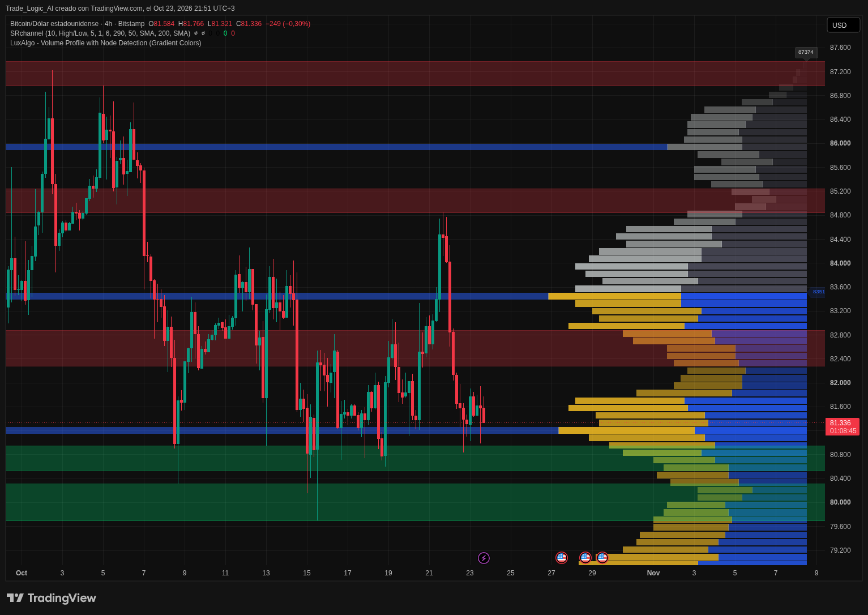Click the 87.600 price scale label

tap(840, 48)
